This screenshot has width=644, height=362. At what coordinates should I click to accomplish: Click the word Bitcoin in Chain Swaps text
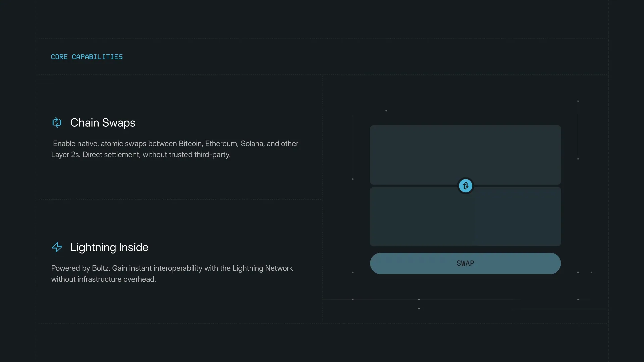point(191,144)
